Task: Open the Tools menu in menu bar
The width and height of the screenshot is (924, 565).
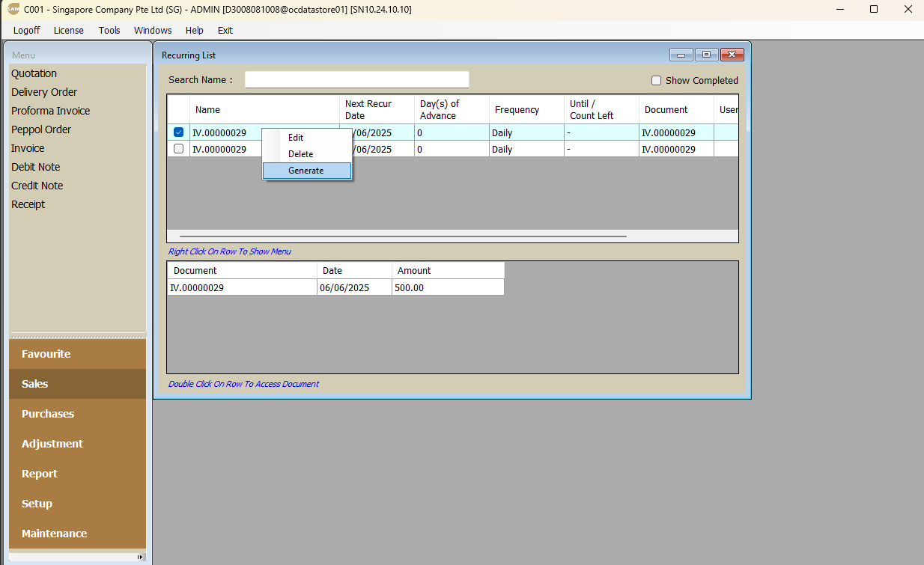Action: point(109,31)
